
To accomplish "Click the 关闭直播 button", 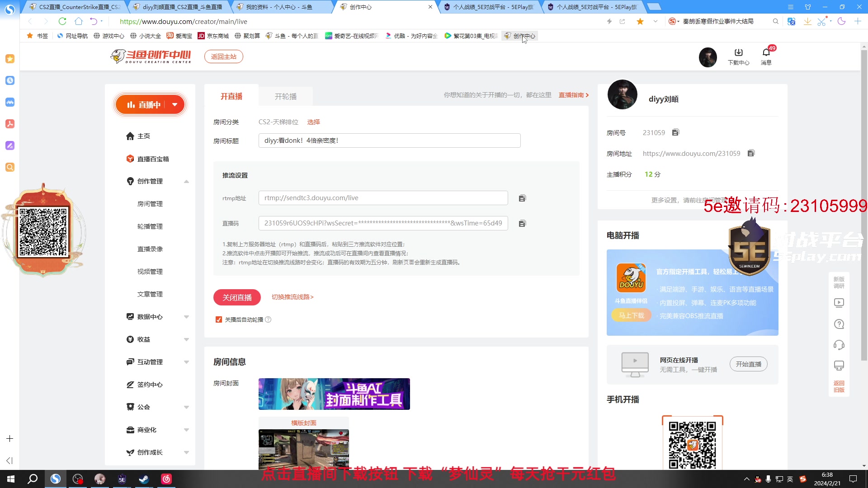I will point(236,297).
